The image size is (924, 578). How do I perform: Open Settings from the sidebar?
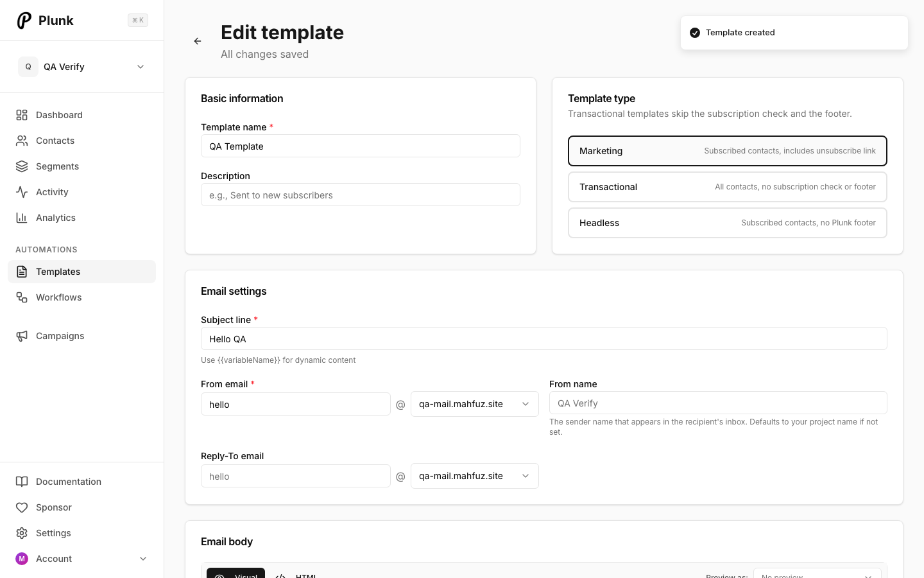tap(81, 533)
